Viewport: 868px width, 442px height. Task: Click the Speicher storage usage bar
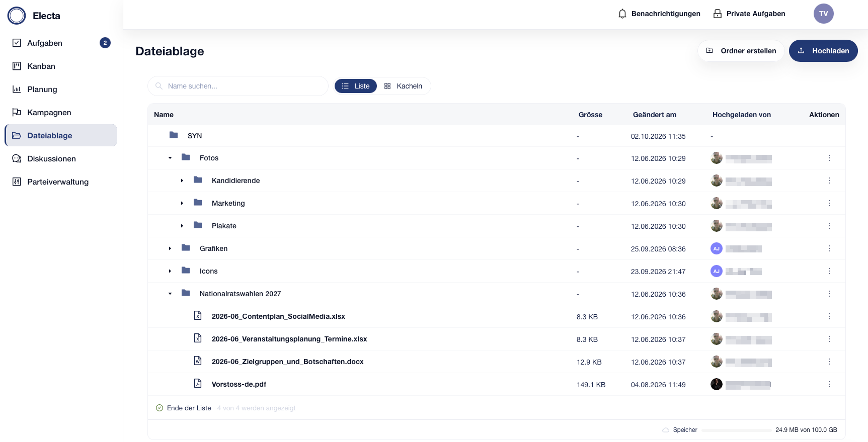[737, 430]
